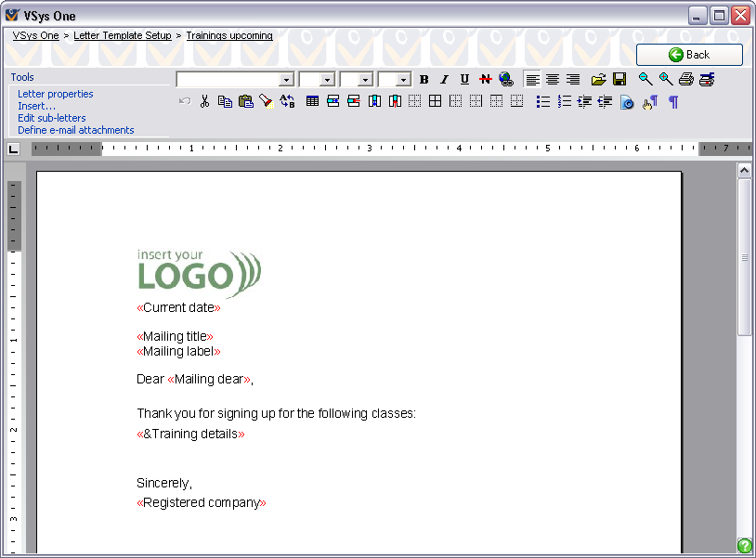Toggle italic formatting
The width and height of the screenshot is (756, 558).
(444, 80)
